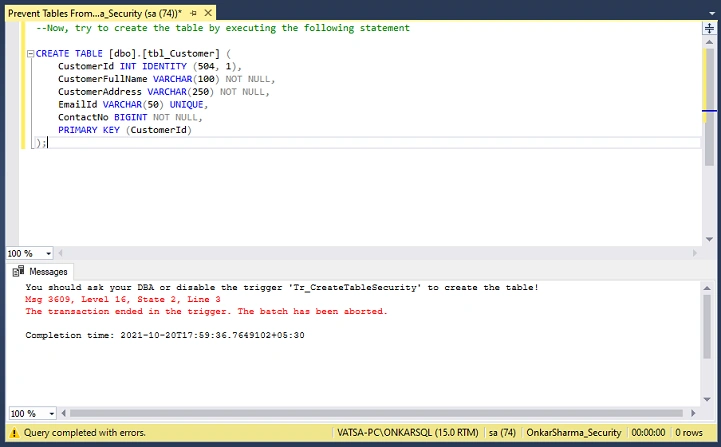This screenshot has height=447, width=721.
Task: Click the [tbl_Customer] table name in the editor
Action: 181,54
